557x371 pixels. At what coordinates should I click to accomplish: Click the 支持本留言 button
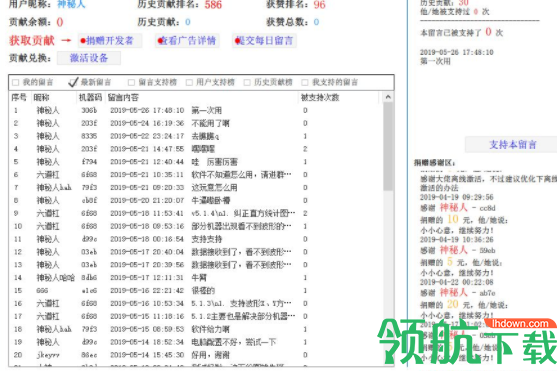pyautogui.click(x=512, y=145)
